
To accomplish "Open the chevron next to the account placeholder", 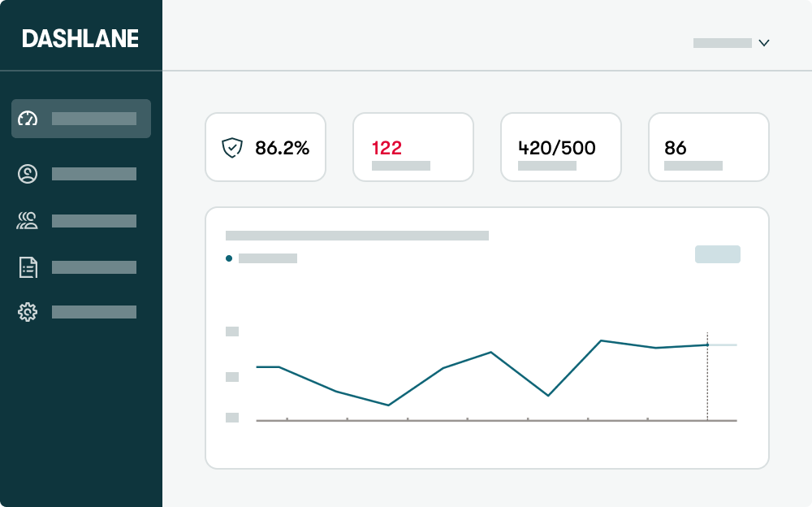I will click(x=764, y=43).
